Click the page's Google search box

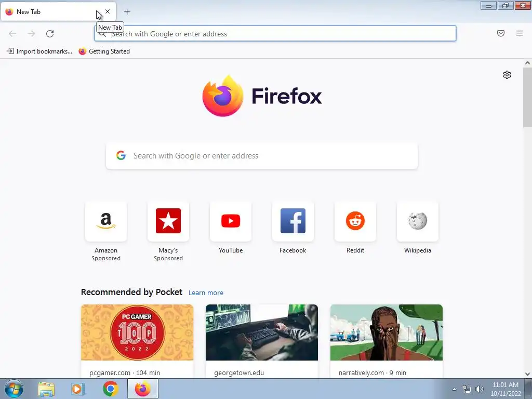coord(262,156)
